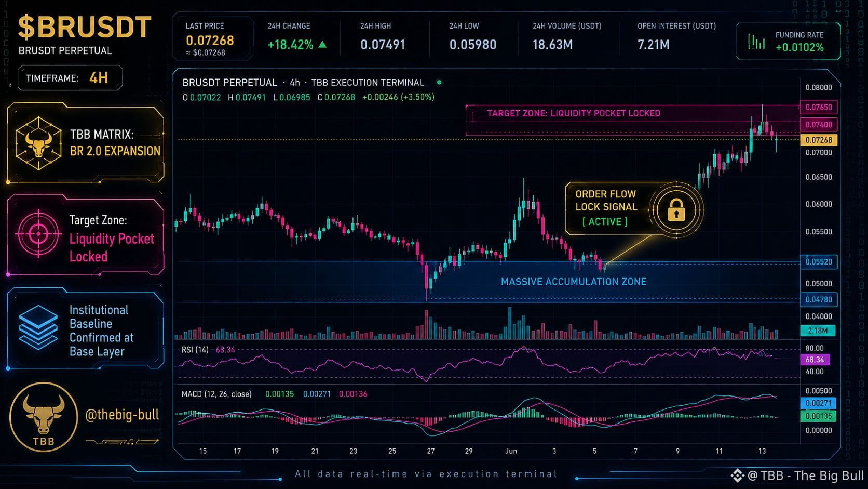Click the 0.08000 label on the price axis
This screenshot has height=489, width=868.
[x=819, y=87]
